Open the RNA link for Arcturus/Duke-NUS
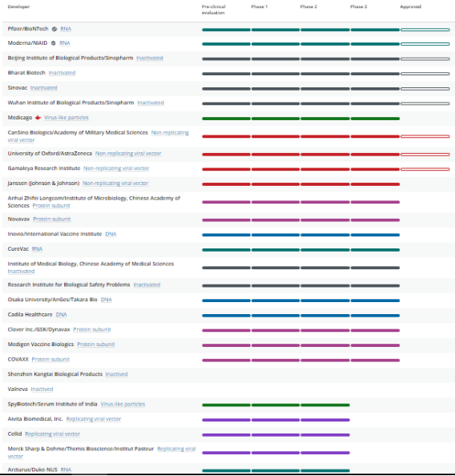The width and height of the screenshot is (455, 476). pyautogui.click(x=66, y=470)
